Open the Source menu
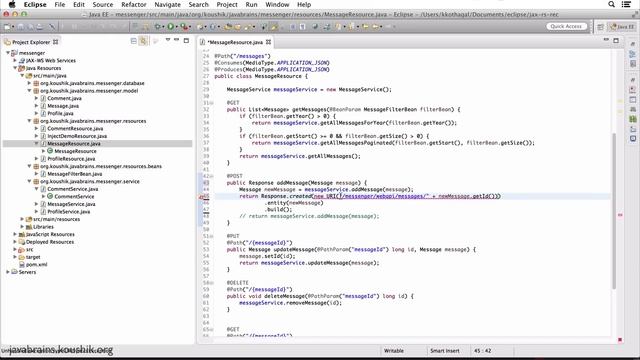640x360 pixels. (102, 4)
